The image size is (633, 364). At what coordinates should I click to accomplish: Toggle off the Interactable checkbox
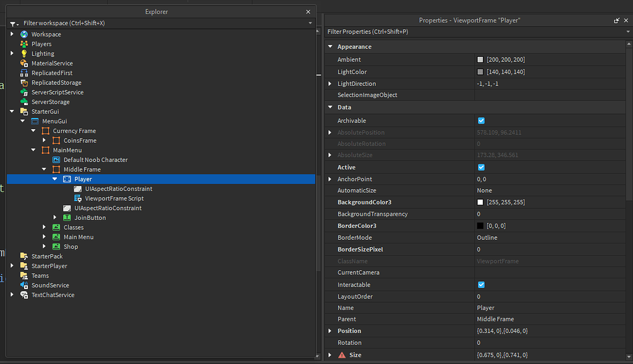coord(481,284)
